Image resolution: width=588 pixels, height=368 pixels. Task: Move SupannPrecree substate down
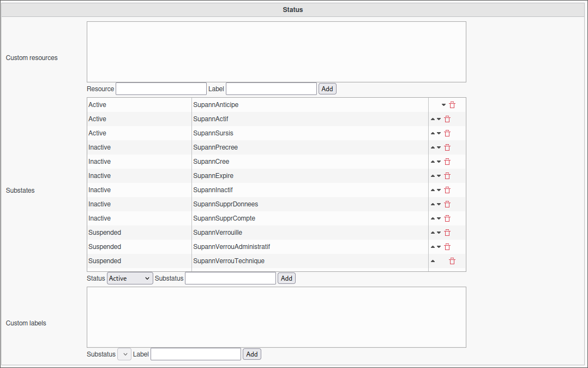coord(439,147)
